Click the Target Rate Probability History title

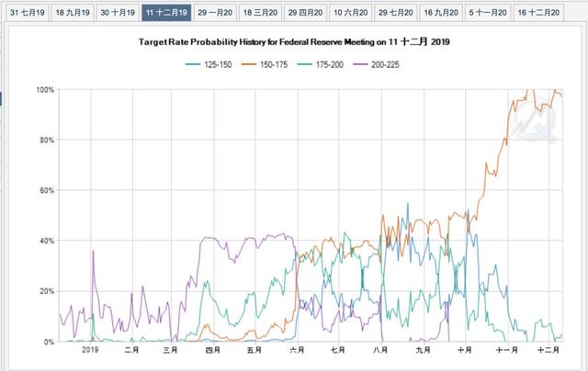point(294,43)
